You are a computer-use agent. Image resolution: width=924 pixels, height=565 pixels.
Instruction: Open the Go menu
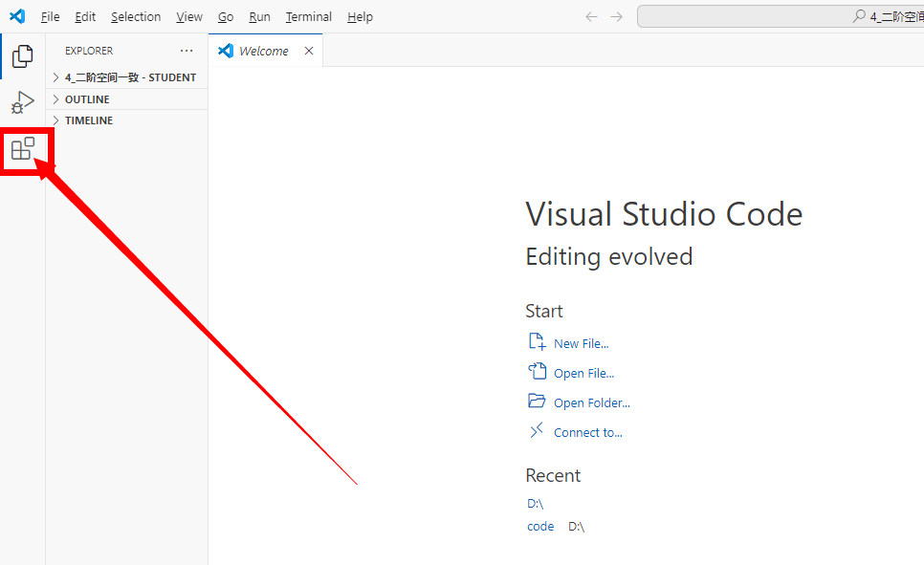pyautogui.click(x=226, y=16)
